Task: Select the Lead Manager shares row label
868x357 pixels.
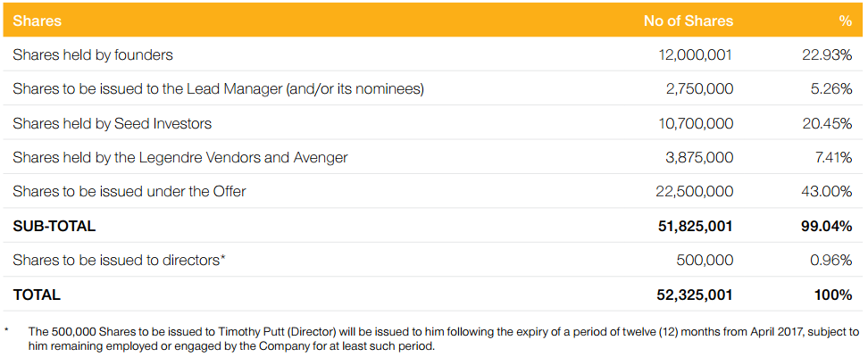Action: (x=218, y=89)
